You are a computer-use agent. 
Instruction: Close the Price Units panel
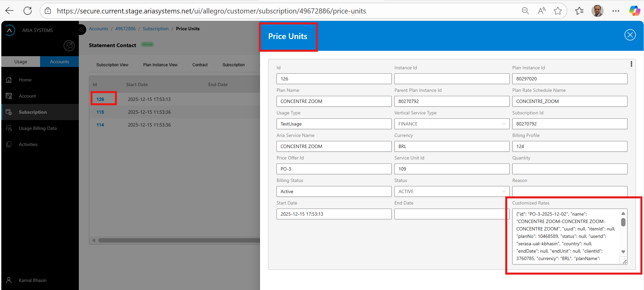pyautogui.click(x=630, y=35)
